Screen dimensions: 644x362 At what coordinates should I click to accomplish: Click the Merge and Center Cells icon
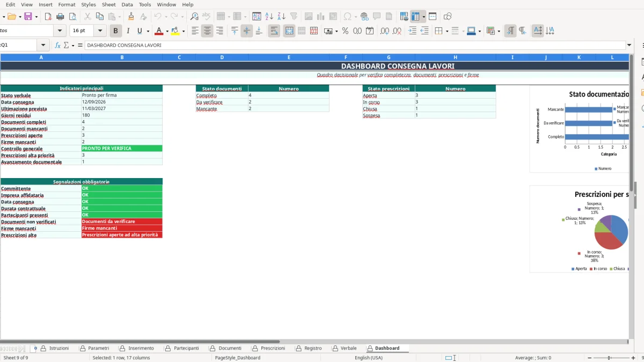tap(289, 31)
